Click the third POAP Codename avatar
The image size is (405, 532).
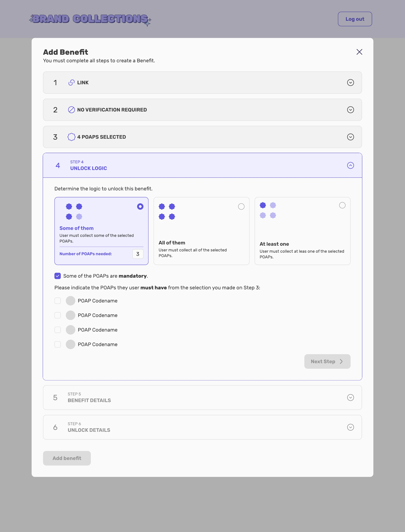click(71, 330)
